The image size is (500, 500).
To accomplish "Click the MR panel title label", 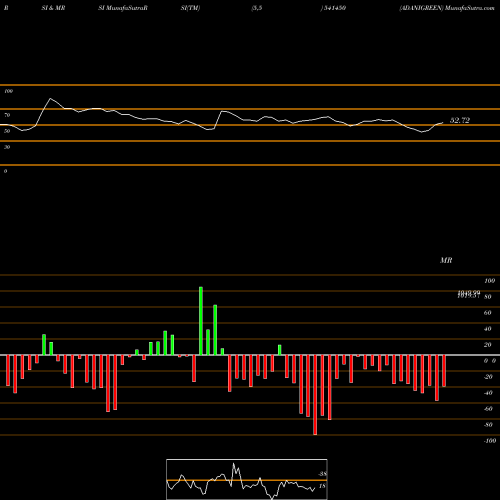I will coord(446,260).
